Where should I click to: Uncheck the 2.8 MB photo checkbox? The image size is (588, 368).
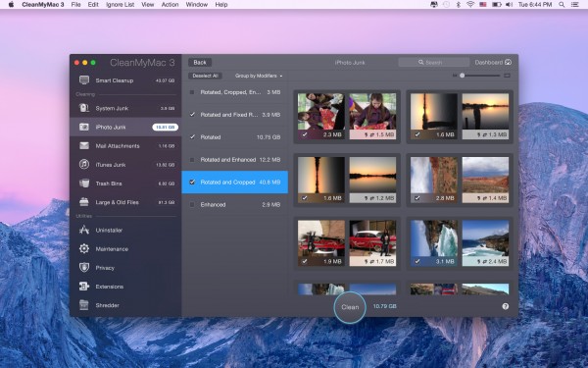coord(417,198)
